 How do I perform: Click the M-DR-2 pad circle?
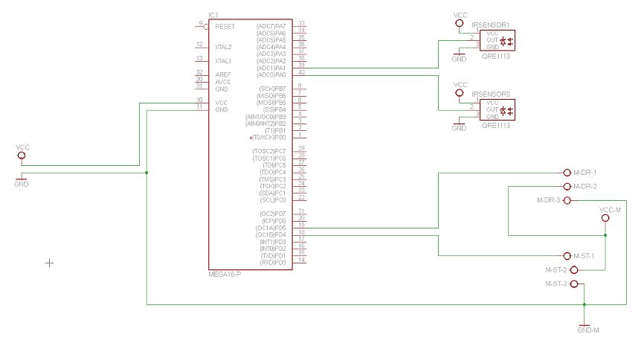coord(567,187)
